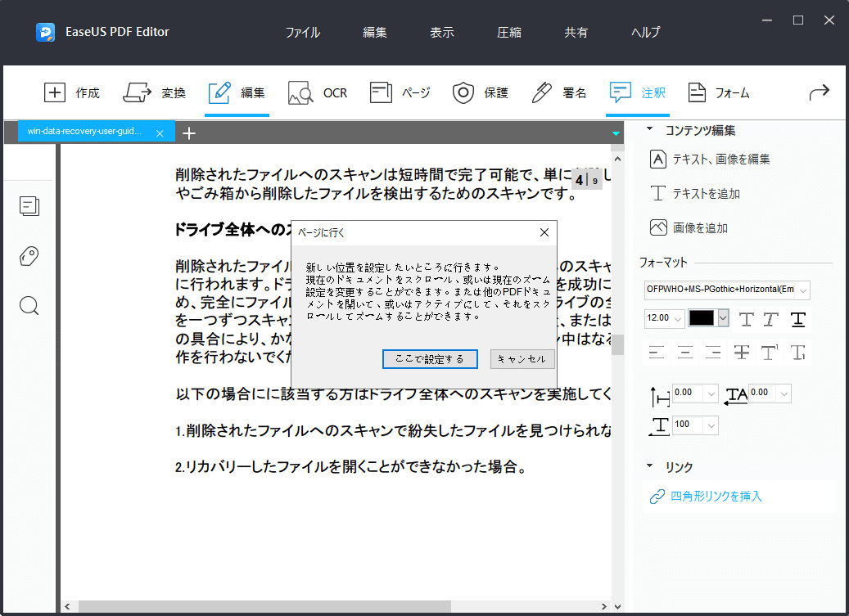Toggle underline formatting on text
The height and width of the screenshot is (616, 849).
(797, 320)
